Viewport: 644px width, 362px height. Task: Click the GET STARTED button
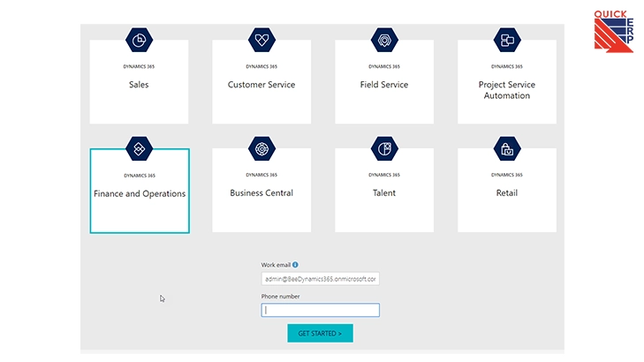[321, 333]
